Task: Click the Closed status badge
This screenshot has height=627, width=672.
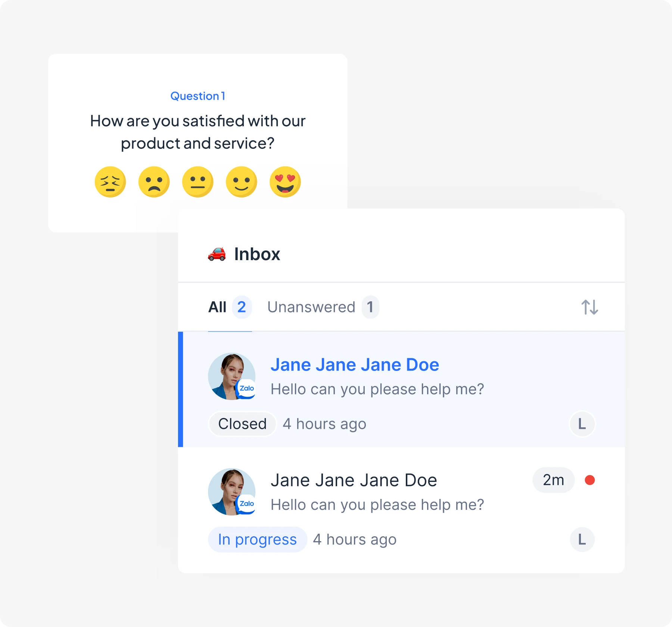Action: (x=242, y=424)
